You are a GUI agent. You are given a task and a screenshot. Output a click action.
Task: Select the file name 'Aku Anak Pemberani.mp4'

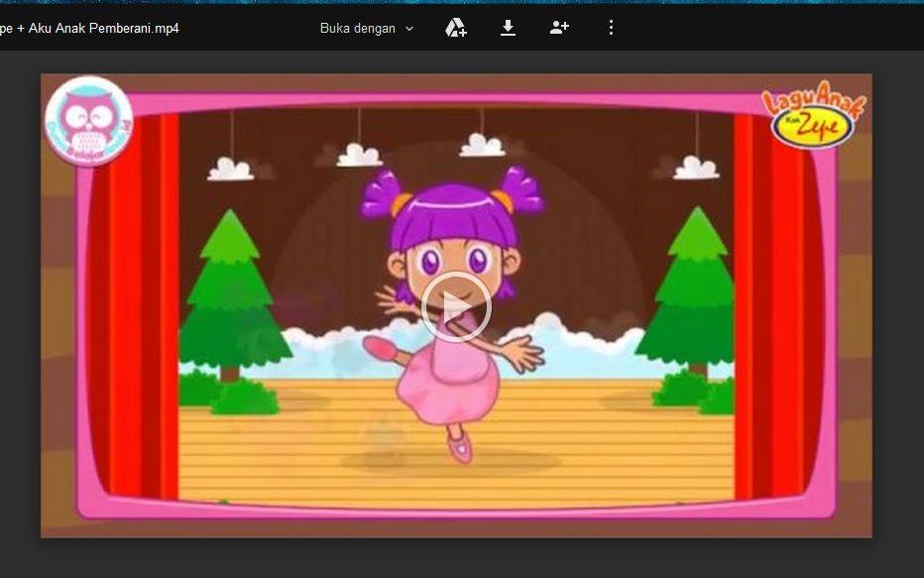click(104, 29)
